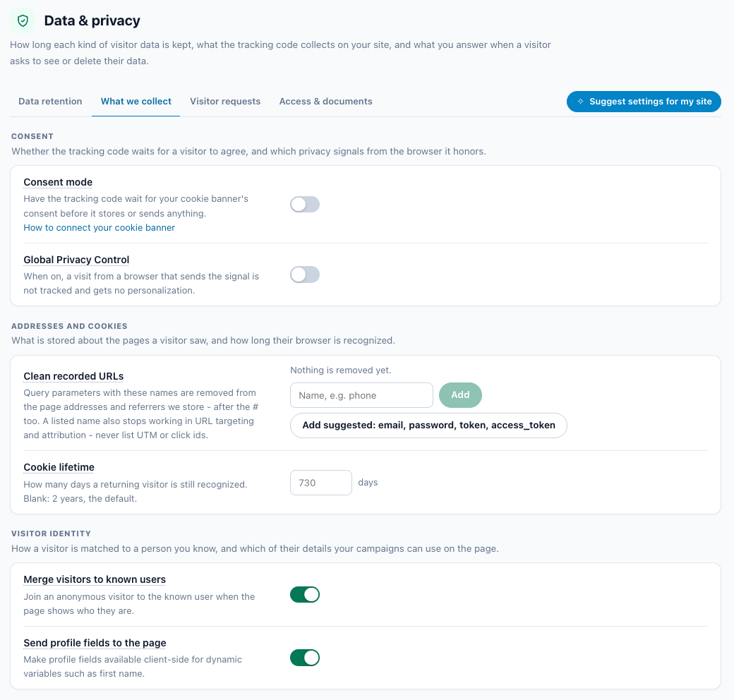Screen dimensions: 734x700
Task: Click the Consent mode heading
Action: tap(58, 182)
